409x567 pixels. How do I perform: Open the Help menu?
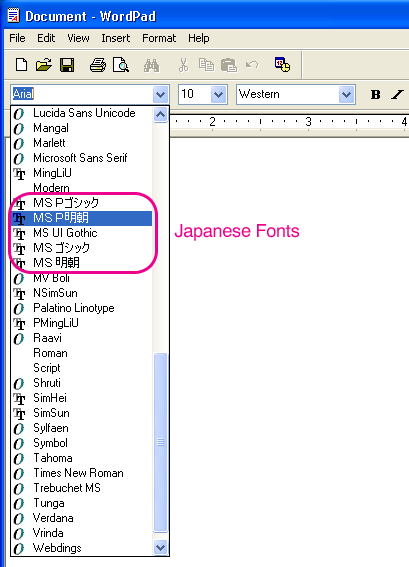pyautogui.click(x=199, y=38)
